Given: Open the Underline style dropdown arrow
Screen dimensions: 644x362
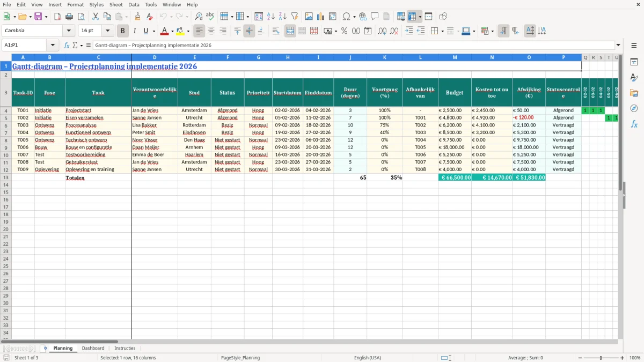Looking at the screenshot, I should [x=153, y=31].
